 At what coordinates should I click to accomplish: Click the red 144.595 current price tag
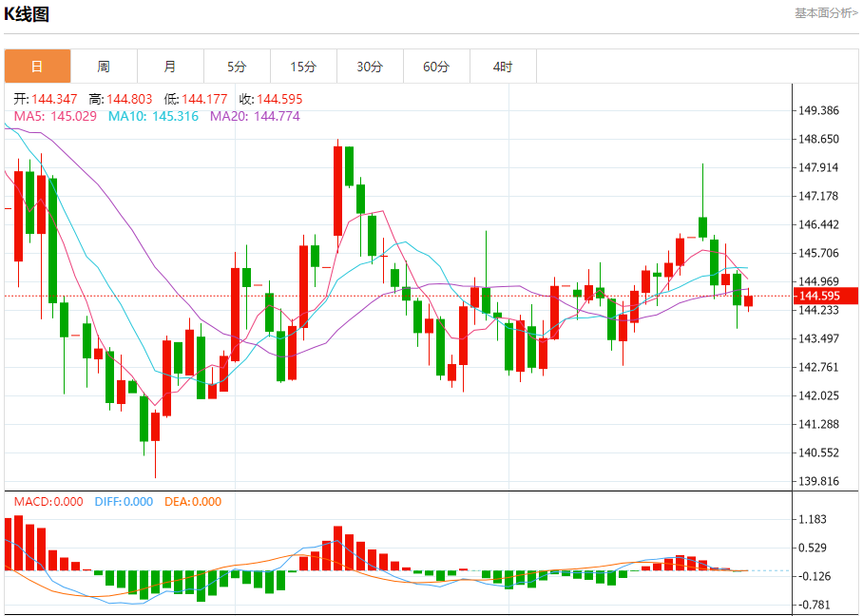[x=825, y=296]
